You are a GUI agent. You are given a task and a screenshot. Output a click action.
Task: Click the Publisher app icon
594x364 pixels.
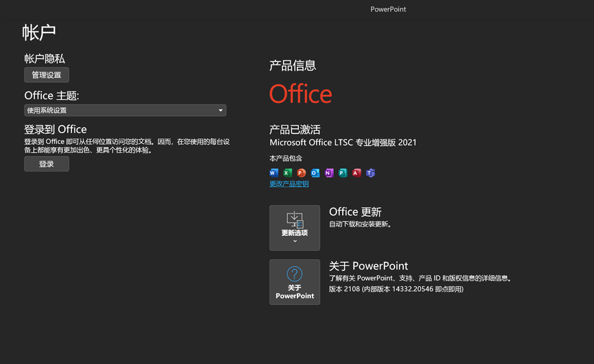pyautogui.click(x=343, y=173)
